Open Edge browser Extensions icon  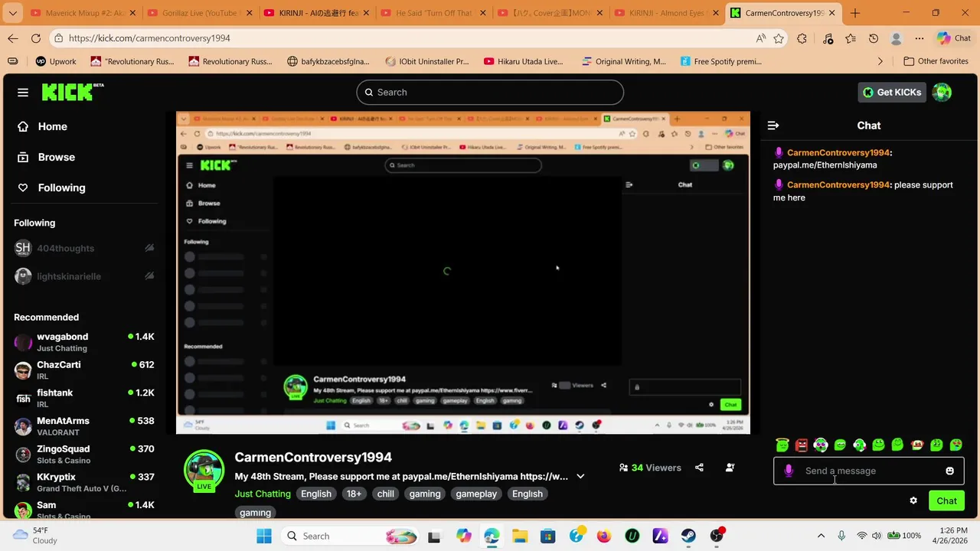point(802,38)
